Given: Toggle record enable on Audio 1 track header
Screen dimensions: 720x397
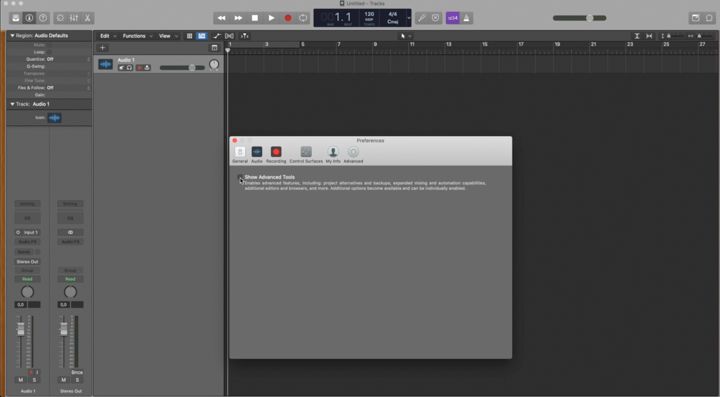Looking at the screenshot, I should pos(140,68).
